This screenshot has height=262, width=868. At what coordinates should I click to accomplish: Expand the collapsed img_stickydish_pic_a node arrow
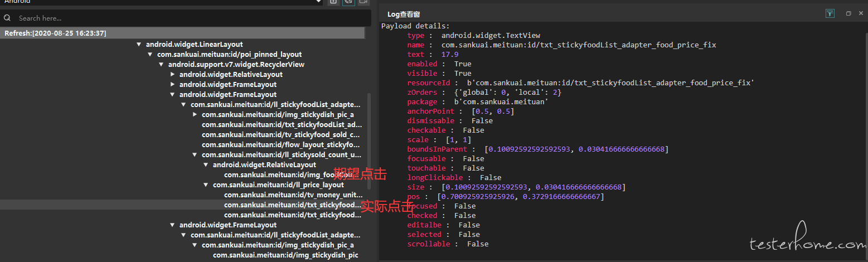(195, 114)
